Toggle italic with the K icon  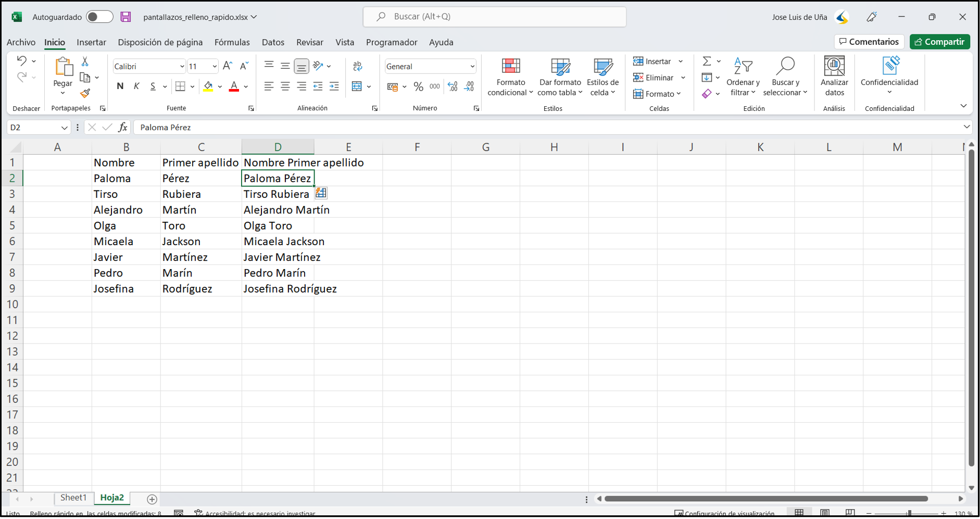pyautogui.click(x=136, y=86)
